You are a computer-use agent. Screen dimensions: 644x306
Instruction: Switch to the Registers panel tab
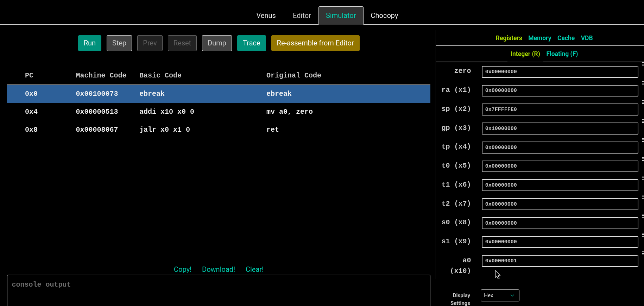pyautogui.click(x=509, y=38)
